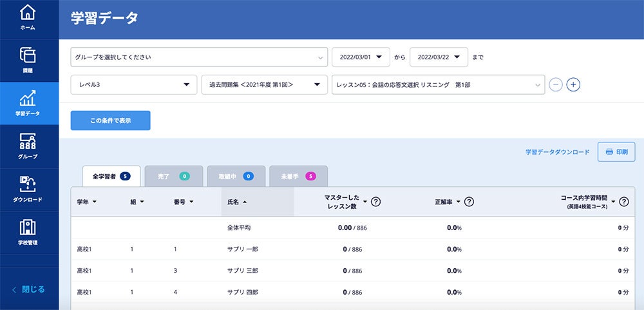Click the plus icon to add lesson condition
Screen dimensions: 644x310
pos(573,84)
